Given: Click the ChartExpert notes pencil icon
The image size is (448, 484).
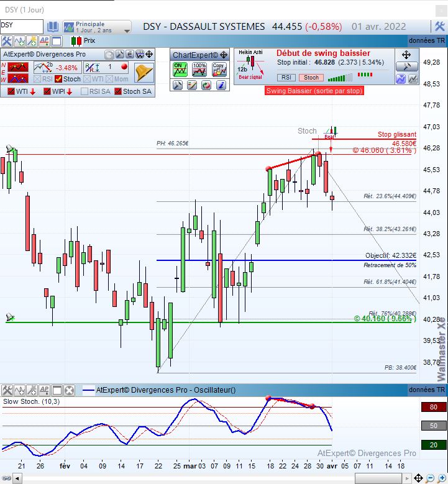Looking at the screenshot, I should coord(192,85).
